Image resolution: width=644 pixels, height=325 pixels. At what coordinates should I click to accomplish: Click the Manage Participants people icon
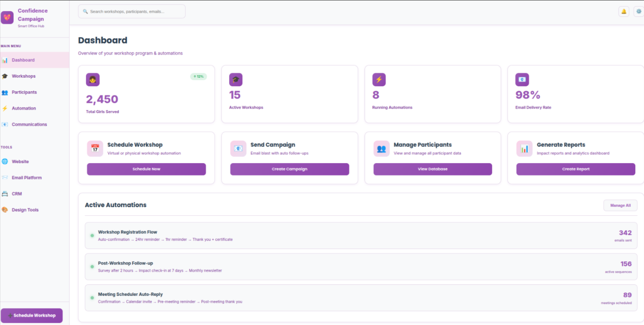(x=381, y=149)
